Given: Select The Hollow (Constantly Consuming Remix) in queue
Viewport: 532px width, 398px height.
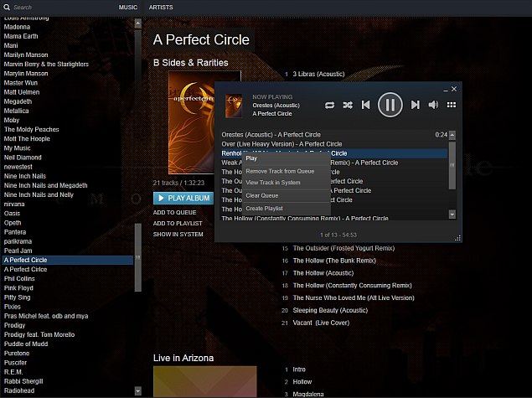Looking at the screenshot, I should (x=334, y=219).
